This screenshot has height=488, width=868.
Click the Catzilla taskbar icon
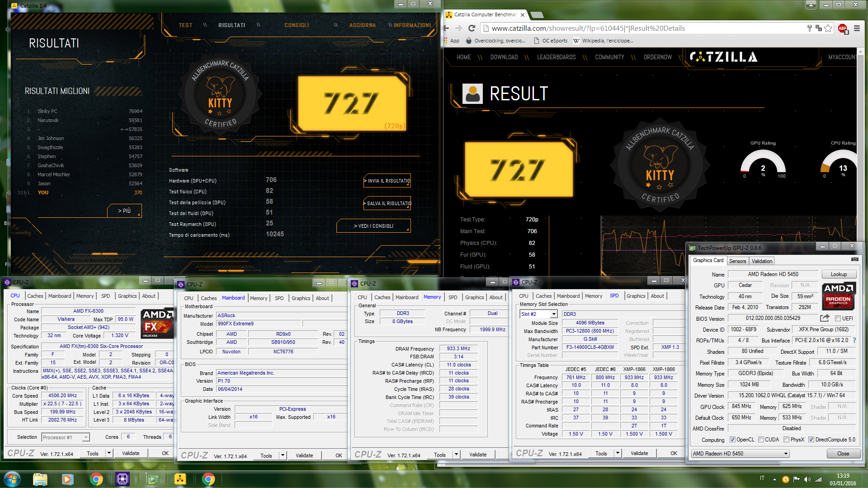coord(180,479)
